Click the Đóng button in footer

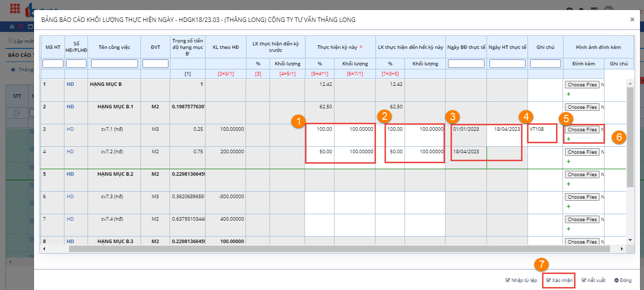[x=622, y=281]
